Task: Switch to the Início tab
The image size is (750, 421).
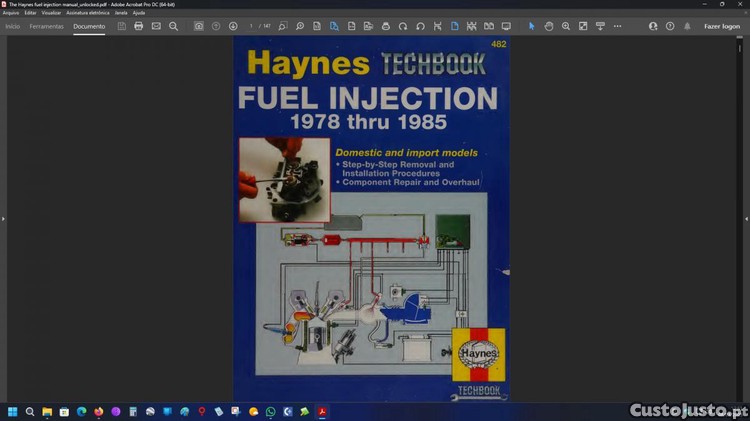Action: (13, 26)
